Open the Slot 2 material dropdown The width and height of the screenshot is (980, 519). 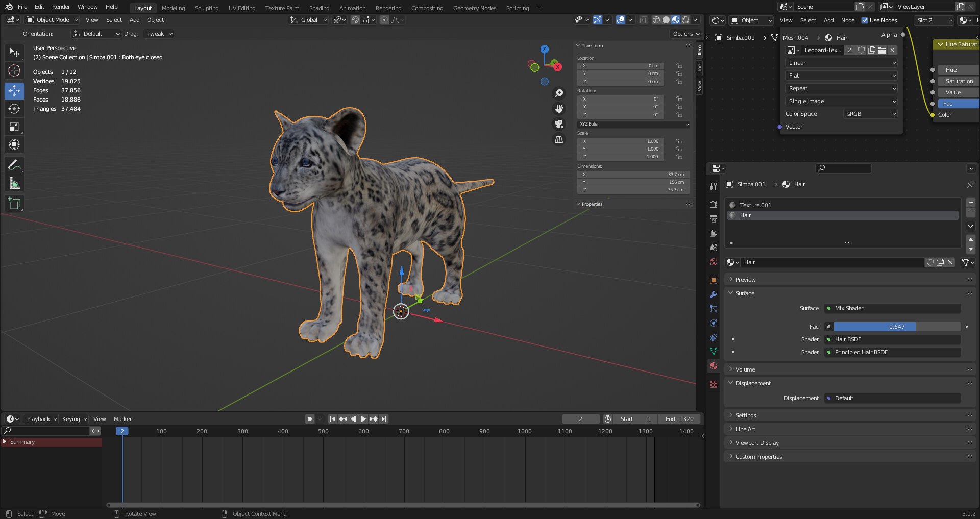point(934,20)
